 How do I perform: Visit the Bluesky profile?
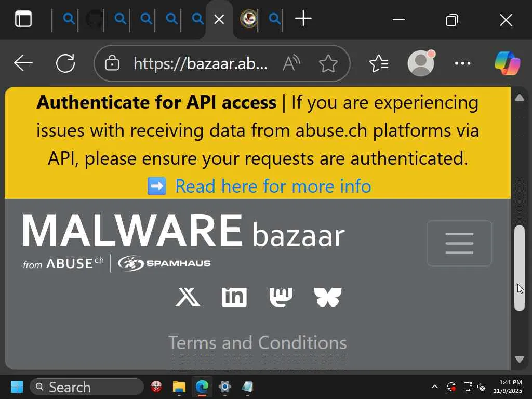point(328,297)
